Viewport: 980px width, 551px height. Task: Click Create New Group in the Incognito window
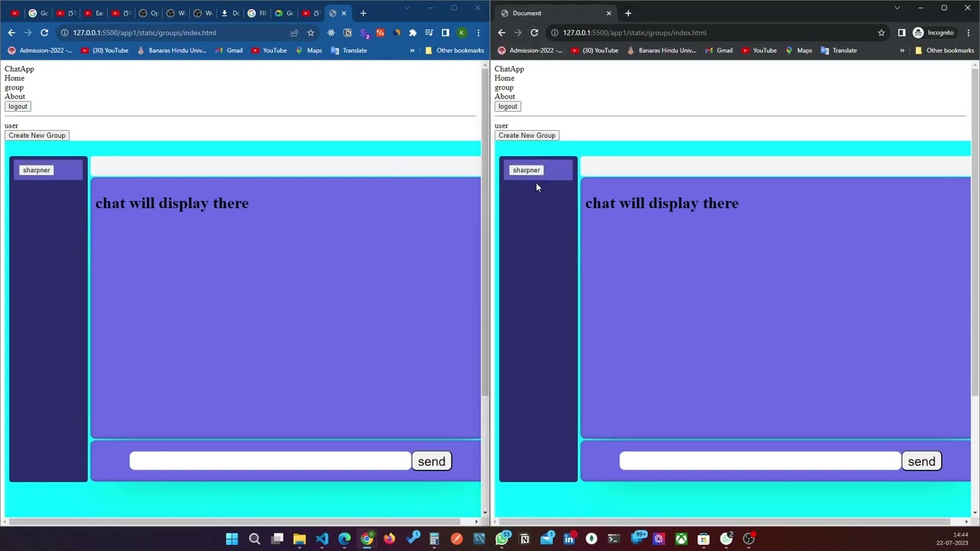(x=527, y=135)
